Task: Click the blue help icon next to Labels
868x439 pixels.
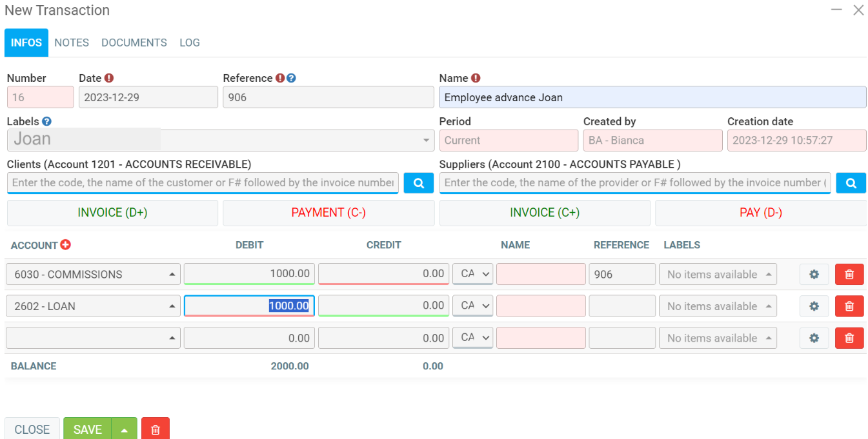Action: [x=46, y=121]
